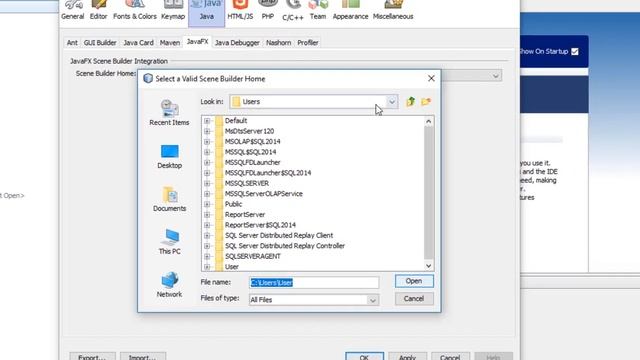640x360 pixels.
Task: Select the MSSQL$SQL2014 folder
Action: click(250, 152)
